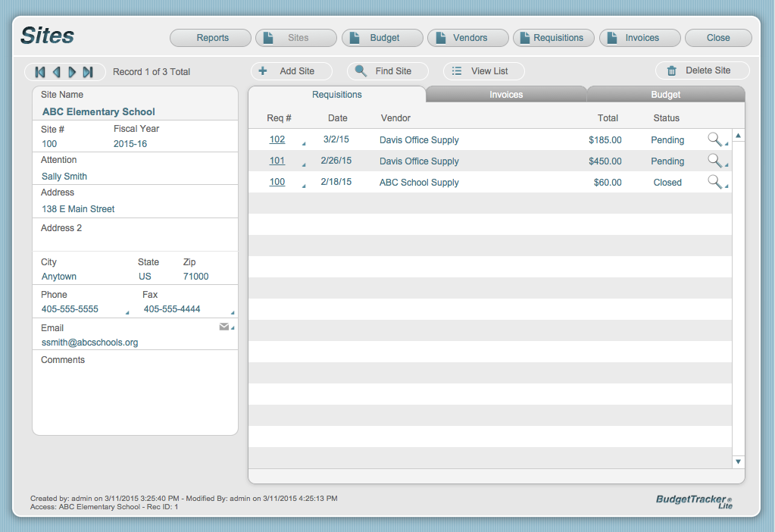Open the Requisitions section from top bar
This screenshot has height=532, width=775.
pos(554,38)
